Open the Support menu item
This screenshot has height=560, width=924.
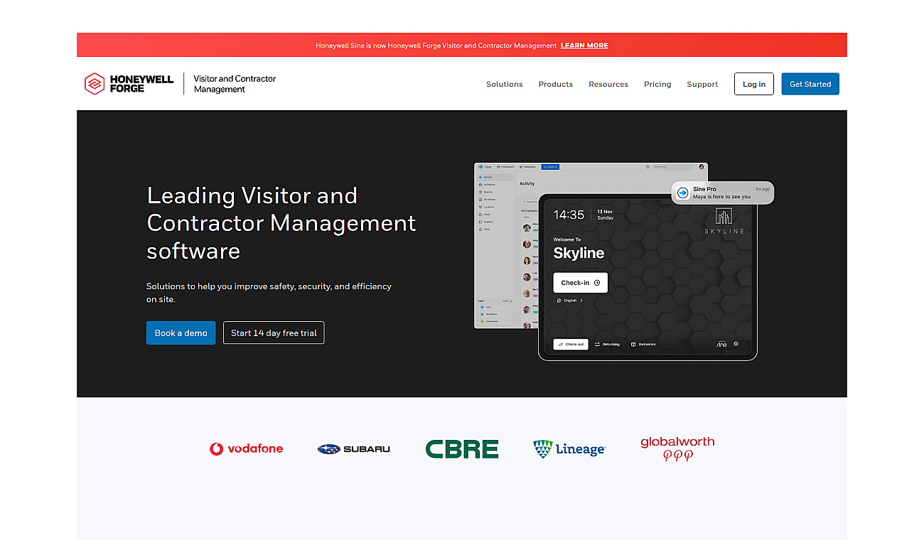(702, 84)
